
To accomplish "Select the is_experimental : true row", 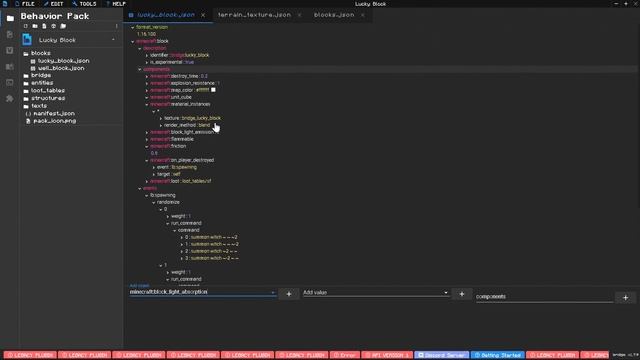I will coord(172,62).
